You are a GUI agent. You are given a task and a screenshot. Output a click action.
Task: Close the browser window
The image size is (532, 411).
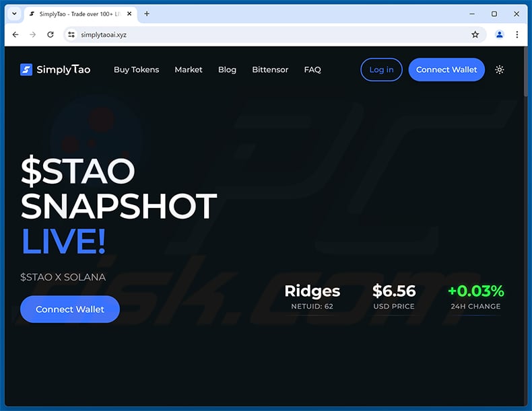click(517, 14)
